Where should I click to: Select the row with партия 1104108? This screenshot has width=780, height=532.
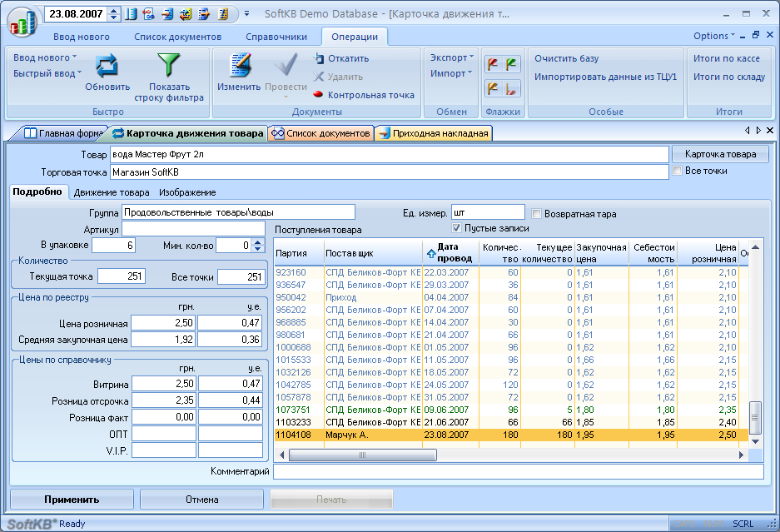(511, 435)
